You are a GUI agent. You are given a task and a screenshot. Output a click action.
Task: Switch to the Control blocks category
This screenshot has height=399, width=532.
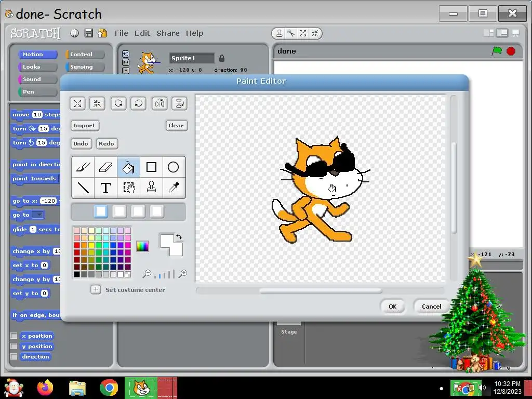[85, 54]
